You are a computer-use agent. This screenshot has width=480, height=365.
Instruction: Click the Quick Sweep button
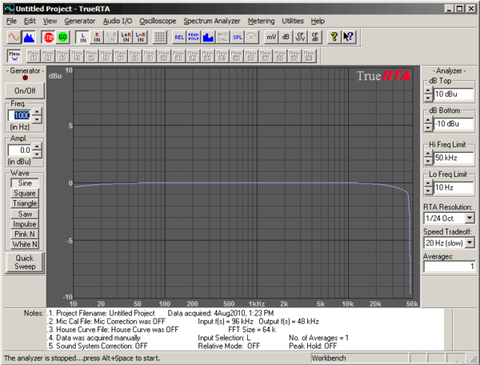pyautogui.click(x=25, y=262)
